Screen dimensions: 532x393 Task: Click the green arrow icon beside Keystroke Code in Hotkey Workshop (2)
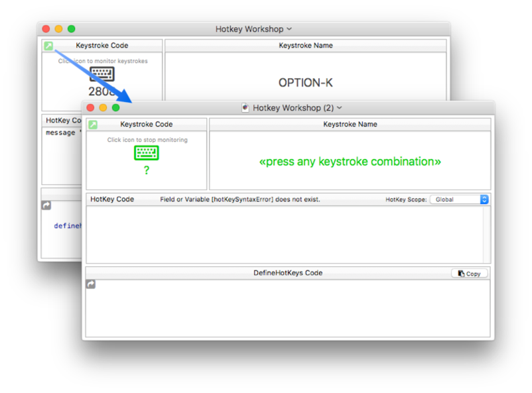(93, 125)
